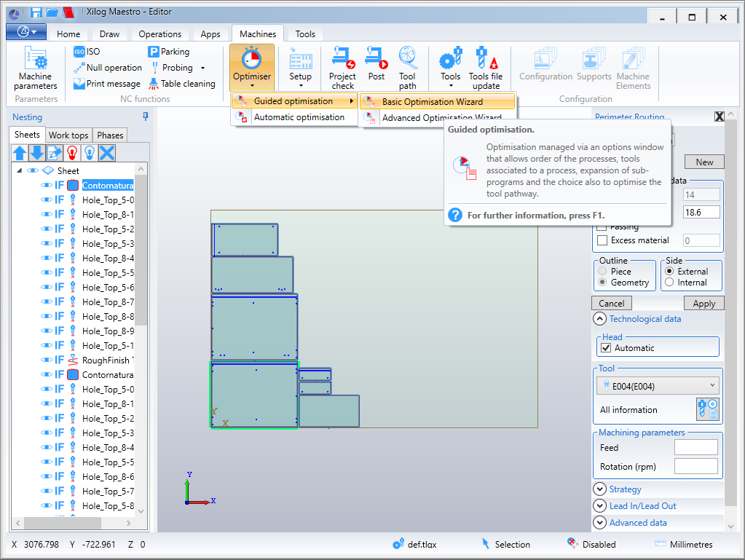Open the Setup dropdown
The width and height of the screenshot is (745, 560).
[x=300, y=68]
